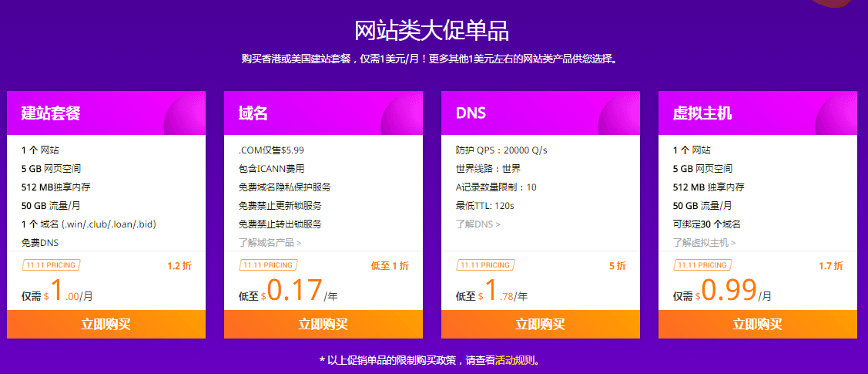This screenshot has height=374, width=868.
Task: Click the 建站套餐 card header
Action: click(x=51, y=113)
